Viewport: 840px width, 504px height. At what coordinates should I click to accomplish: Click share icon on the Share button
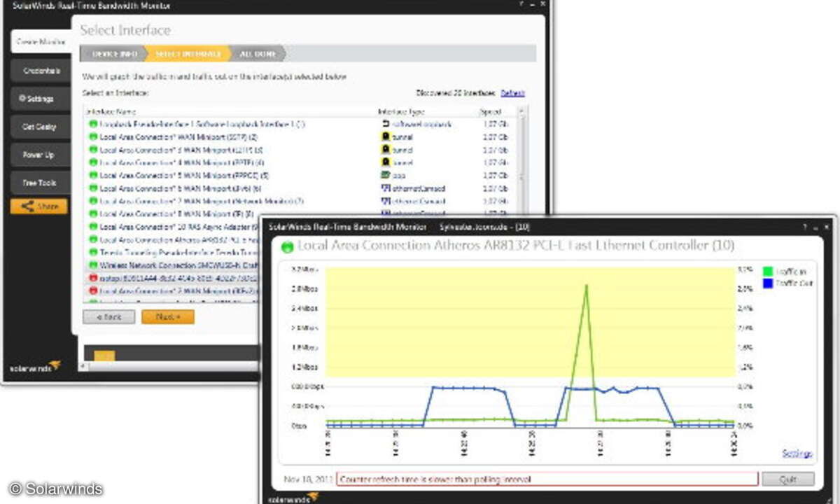[27, 206]
